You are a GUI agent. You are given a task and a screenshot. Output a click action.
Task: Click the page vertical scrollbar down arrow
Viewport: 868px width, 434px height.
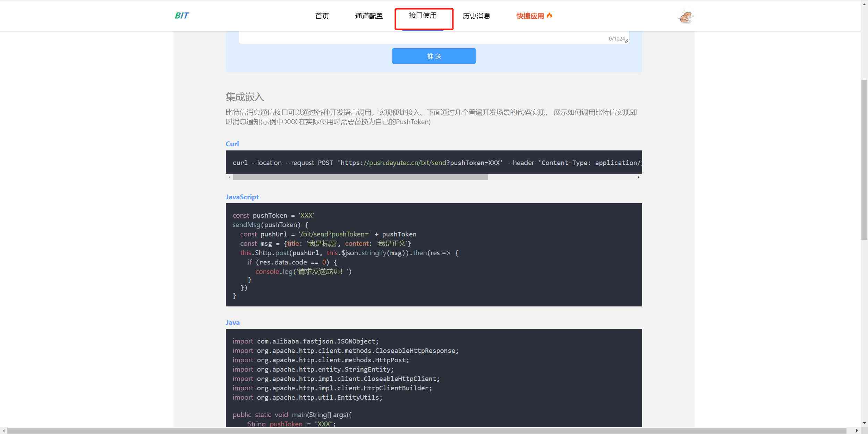(864, 423)
